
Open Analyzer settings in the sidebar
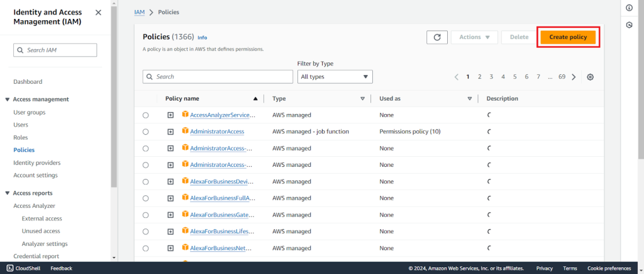tap(45, 244)
